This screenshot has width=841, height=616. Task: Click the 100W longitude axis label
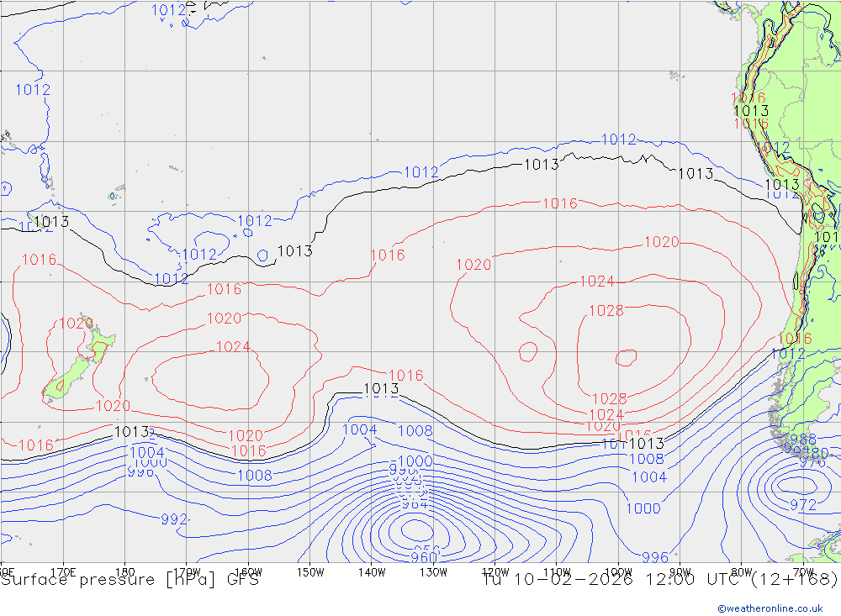[618, 572]
